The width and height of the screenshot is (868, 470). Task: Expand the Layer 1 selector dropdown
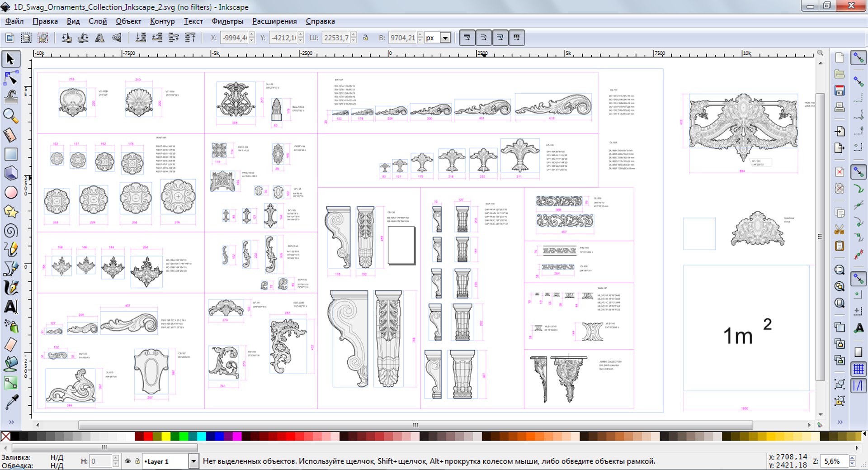(x=193, y=461)
